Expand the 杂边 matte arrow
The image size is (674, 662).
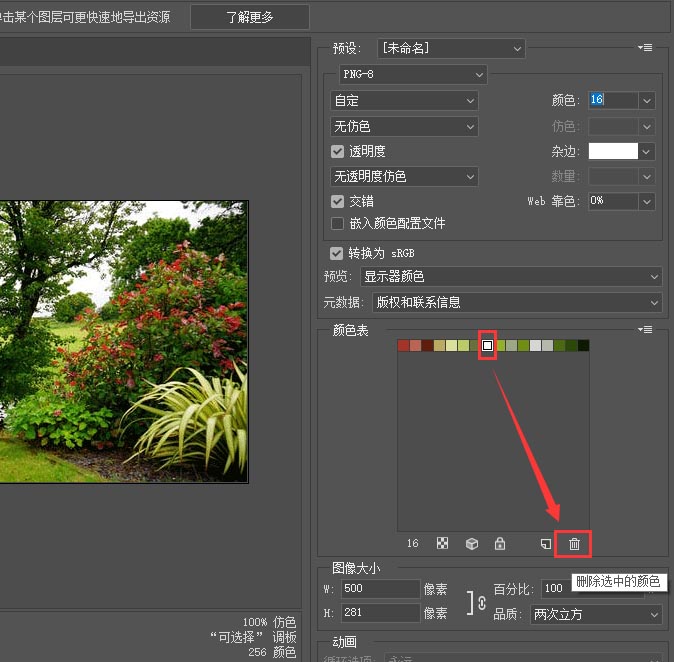point(647,151)
